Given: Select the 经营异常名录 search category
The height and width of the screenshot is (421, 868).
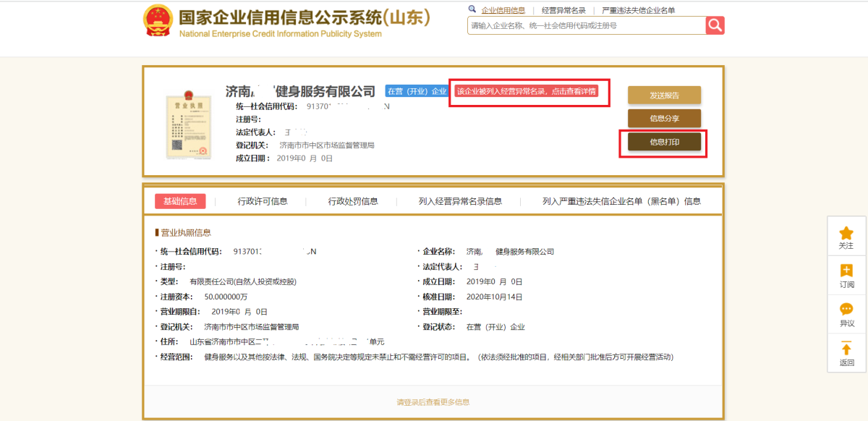Looking at the screenshot, I should tap(563, 10).
